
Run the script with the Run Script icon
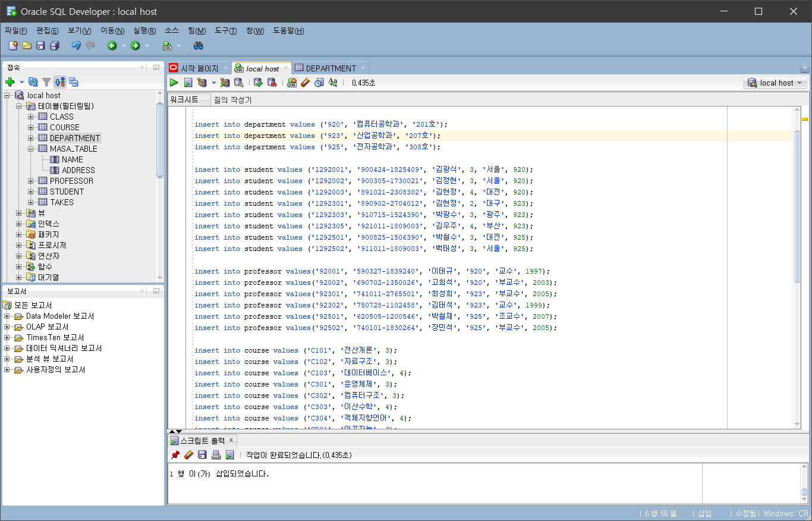click(x=188, y=82)
